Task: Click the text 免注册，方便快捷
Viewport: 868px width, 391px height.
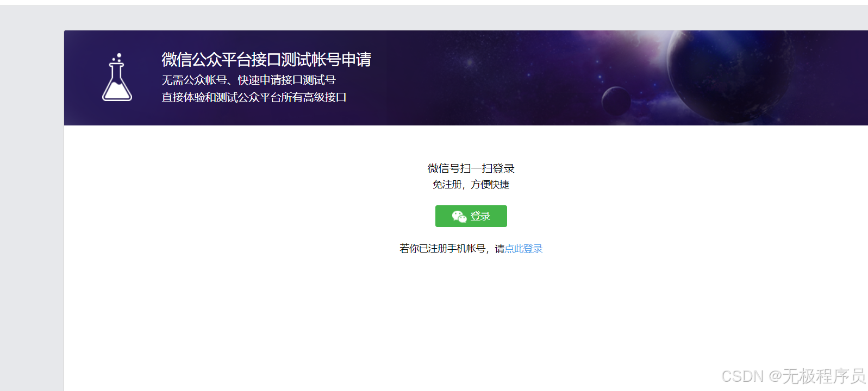Action: (x=471, y=185)
